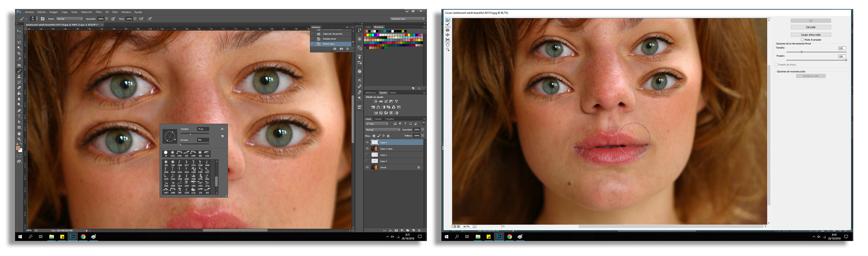Select the Hand tool in Liquify dialog
The width and height of the screenshot is (868, 256).
(448, 45)
